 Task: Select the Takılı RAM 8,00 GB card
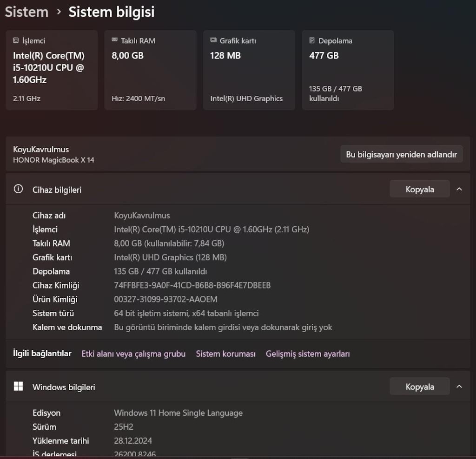[x=150, y=70]
